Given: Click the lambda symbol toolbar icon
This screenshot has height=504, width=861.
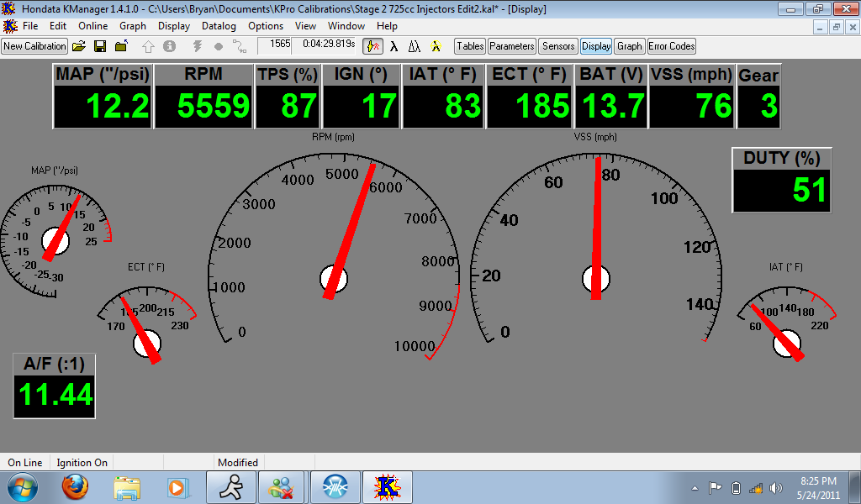Looking at the screenshot, I should coord(394,46).
